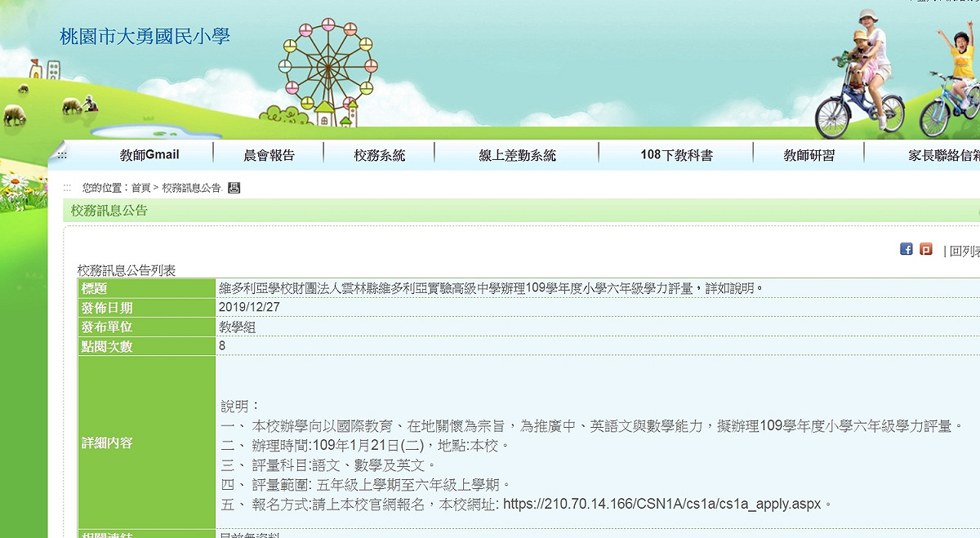Open the 教師研習 menu item
Screen dimensions: 980x538
[808, 154]
